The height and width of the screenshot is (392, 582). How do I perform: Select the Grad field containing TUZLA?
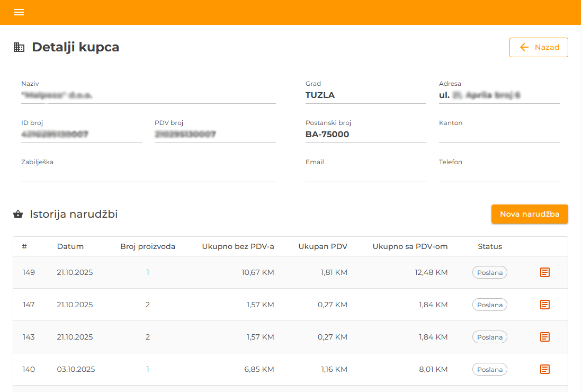coord(365,96)
